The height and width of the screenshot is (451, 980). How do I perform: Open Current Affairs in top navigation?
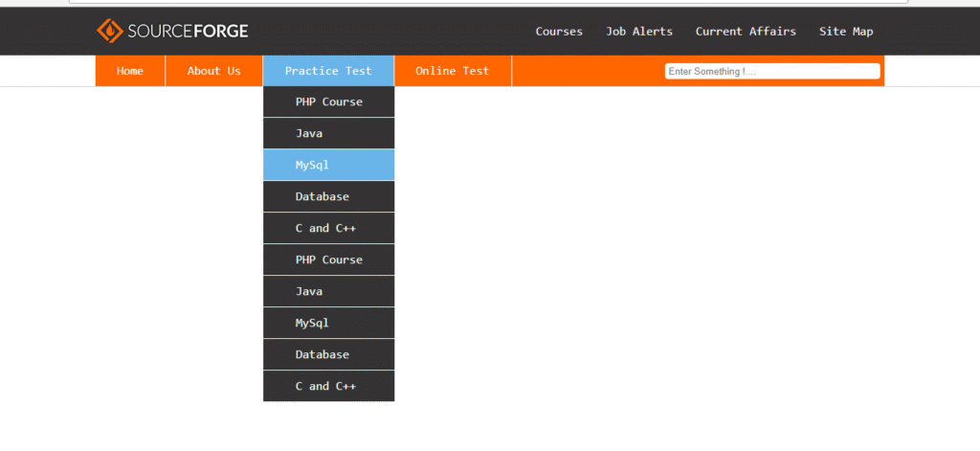tap(746, 32)
